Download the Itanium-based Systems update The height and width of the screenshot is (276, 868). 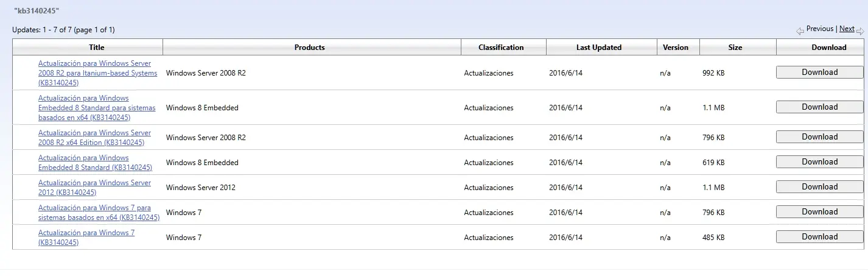tap(819, 72)
